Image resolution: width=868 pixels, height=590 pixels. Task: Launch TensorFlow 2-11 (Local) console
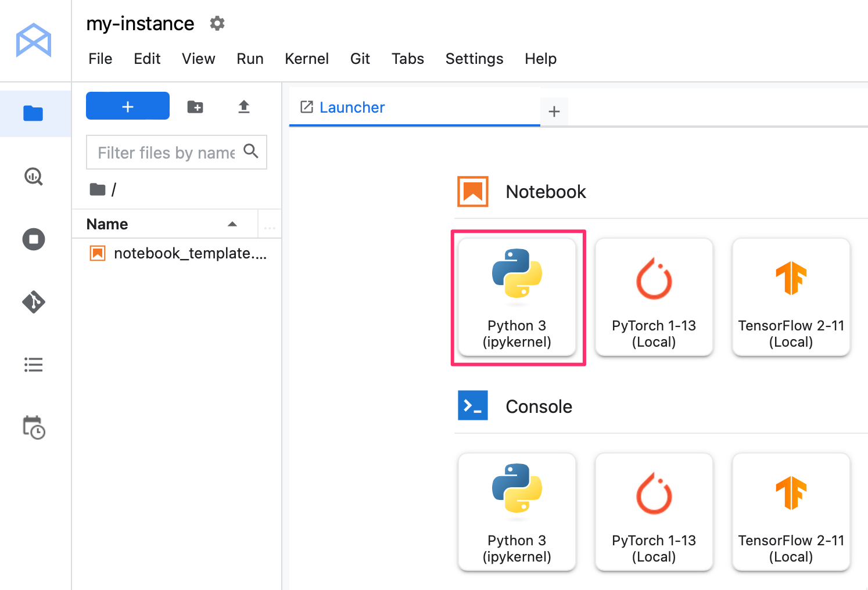791,512
